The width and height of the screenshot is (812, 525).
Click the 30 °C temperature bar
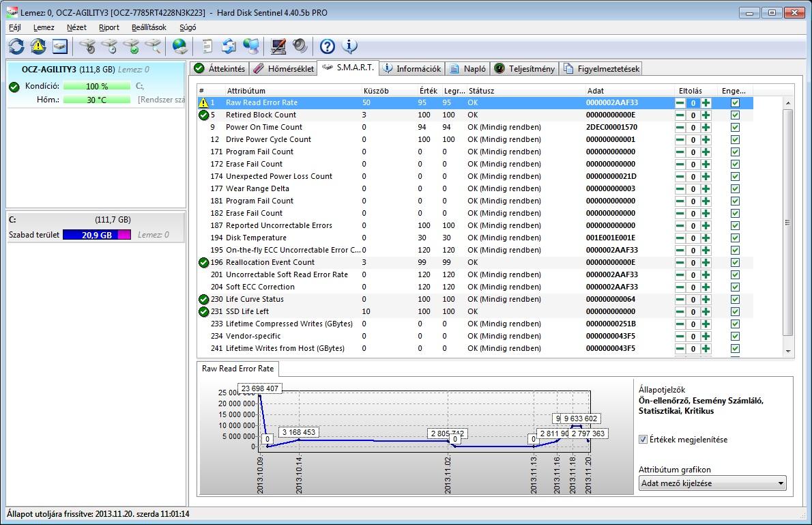97,100
